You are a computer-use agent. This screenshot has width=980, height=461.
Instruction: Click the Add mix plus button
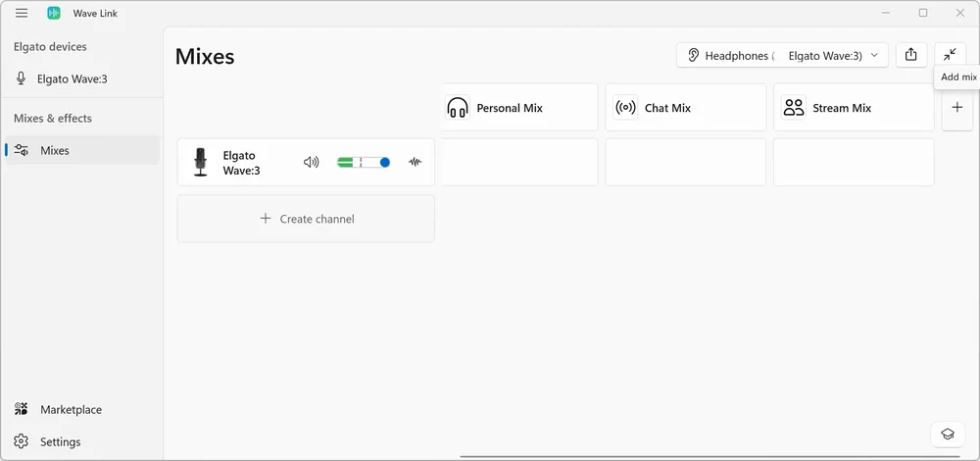click(957, 108)
